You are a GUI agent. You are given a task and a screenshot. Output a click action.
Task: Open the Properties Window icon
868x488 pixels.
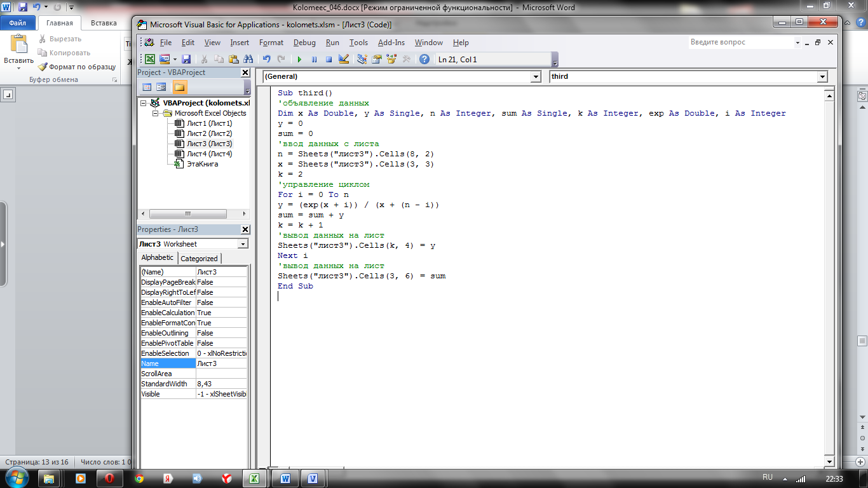click(377, 59)
